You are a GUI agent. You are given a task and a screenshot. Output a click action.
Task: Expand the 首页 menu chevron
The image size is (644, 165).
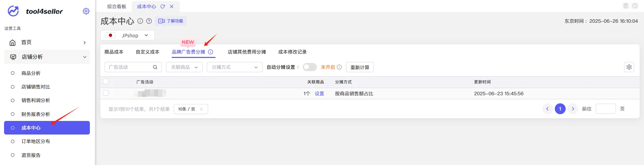[84, 43]
